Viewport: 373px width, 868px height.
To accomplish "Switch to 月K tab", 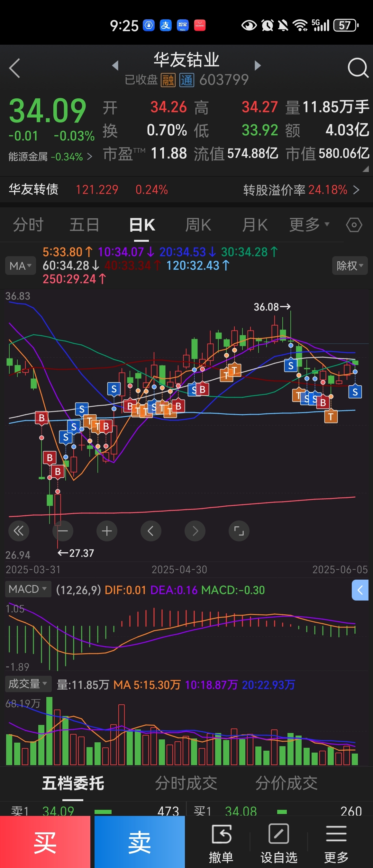I will coord(255,224).
